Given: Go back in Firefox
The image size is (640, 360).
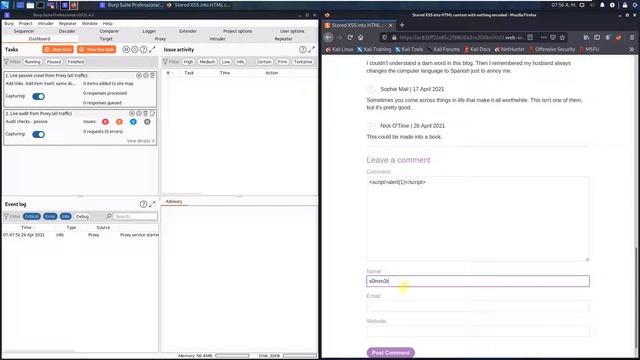Looking at the screenshot, I should coord(329,37).
